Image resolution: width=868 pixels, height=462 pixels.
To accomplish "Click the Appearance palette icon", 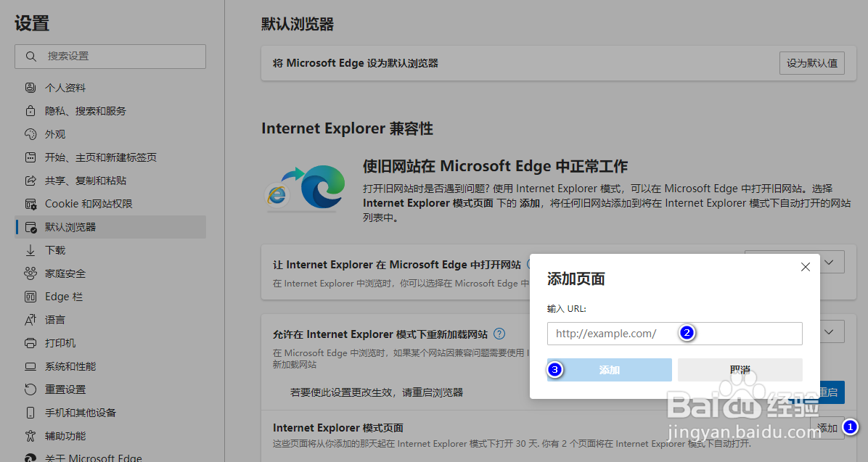I will pos(30,134).
